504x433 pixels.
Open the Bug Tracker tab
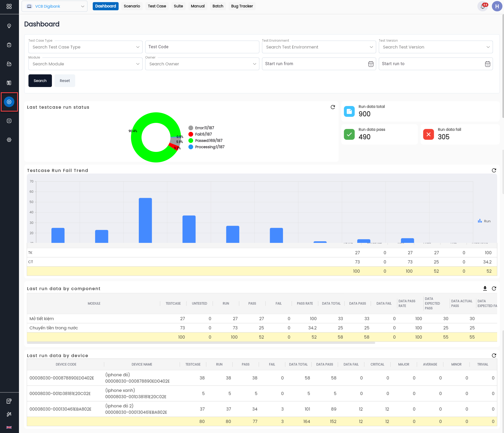point(242,6)
